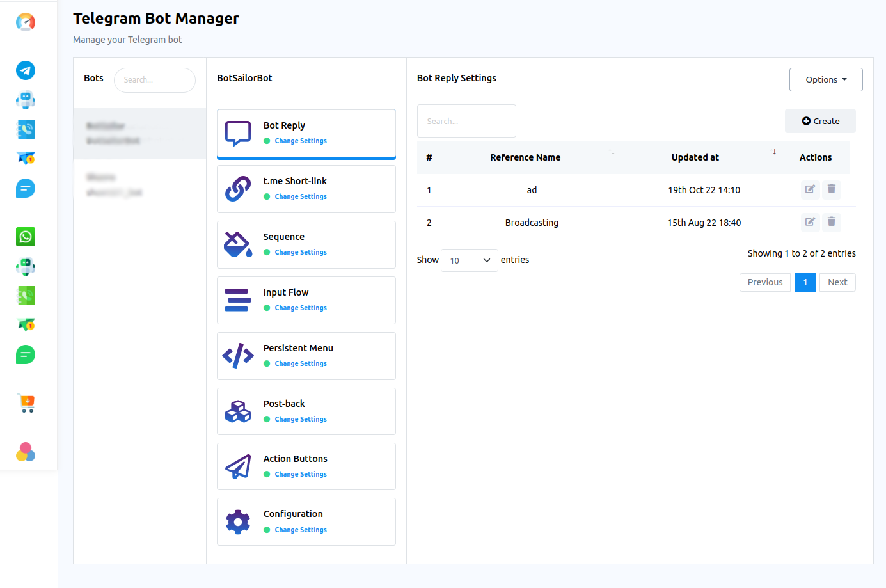Open Change Settings under Sequence

coord(301,252)
